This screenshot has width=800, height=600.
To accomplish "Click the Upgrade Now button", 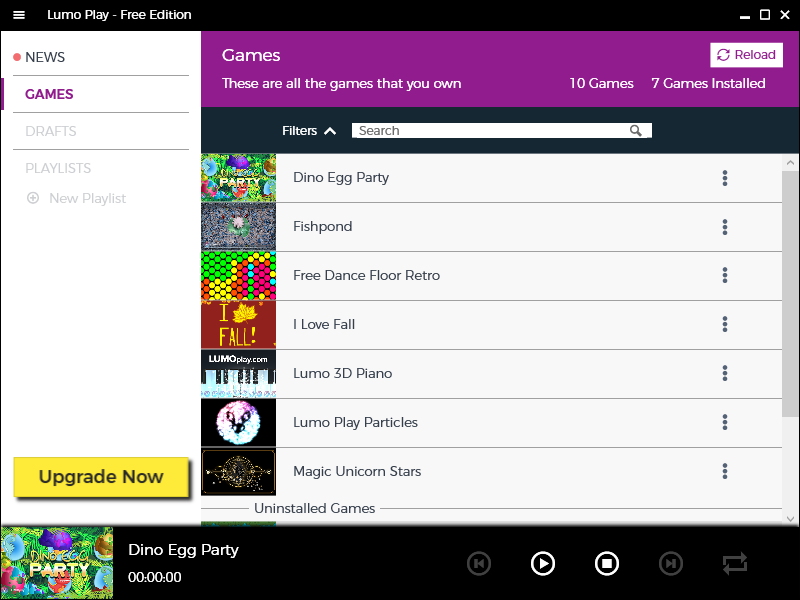I will (101, 477).
